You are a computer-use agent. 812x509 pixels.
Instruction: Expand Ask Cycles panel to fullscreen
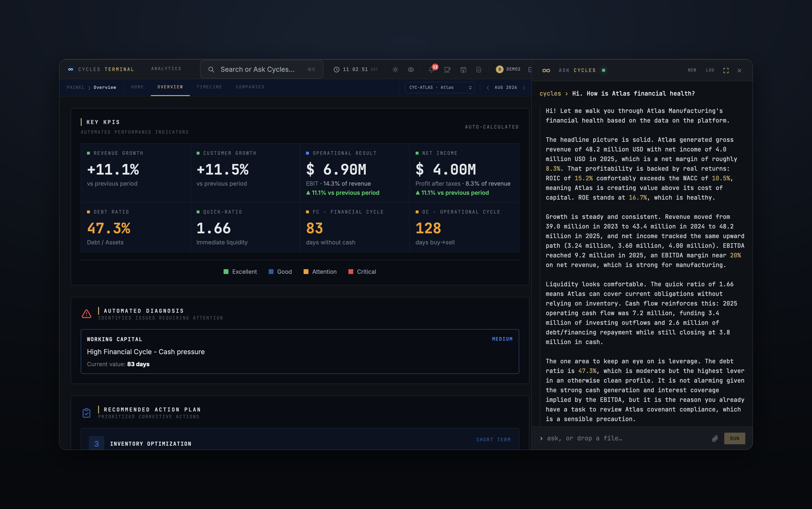pyautogui.click(x=726, y=70)
